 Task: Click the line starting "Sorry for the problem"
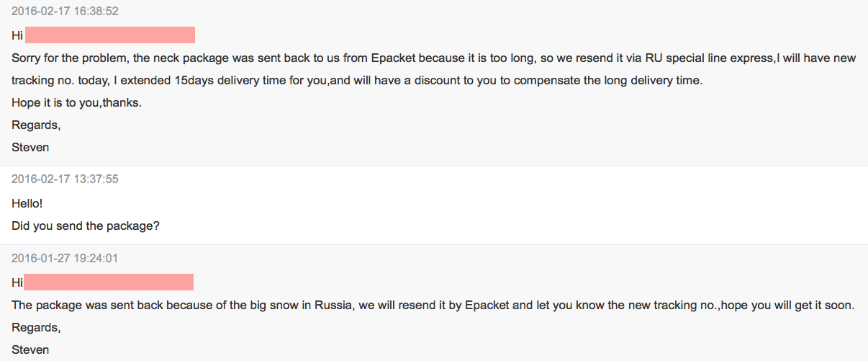[x=433, y=58]
